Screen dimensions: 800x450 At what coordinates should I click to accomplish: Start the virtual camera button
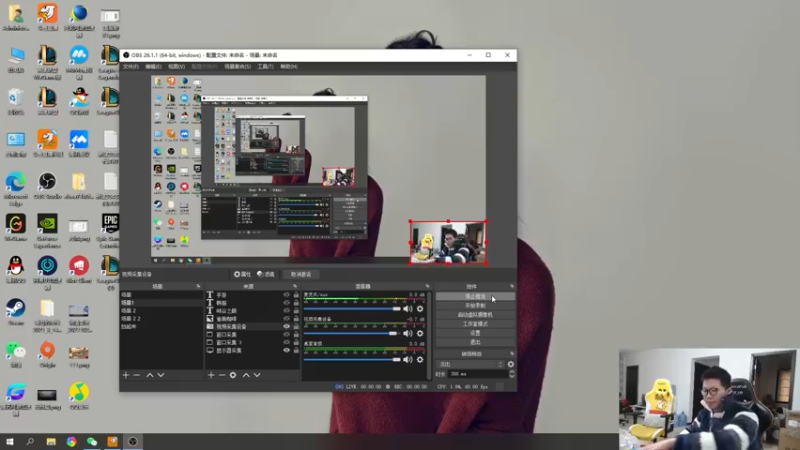pyautogui.click(x=475, y=315)
